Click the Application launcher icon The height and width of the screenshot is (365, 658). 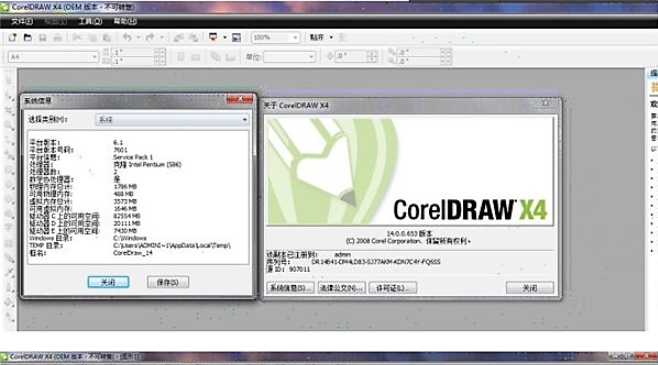point(213,37)
